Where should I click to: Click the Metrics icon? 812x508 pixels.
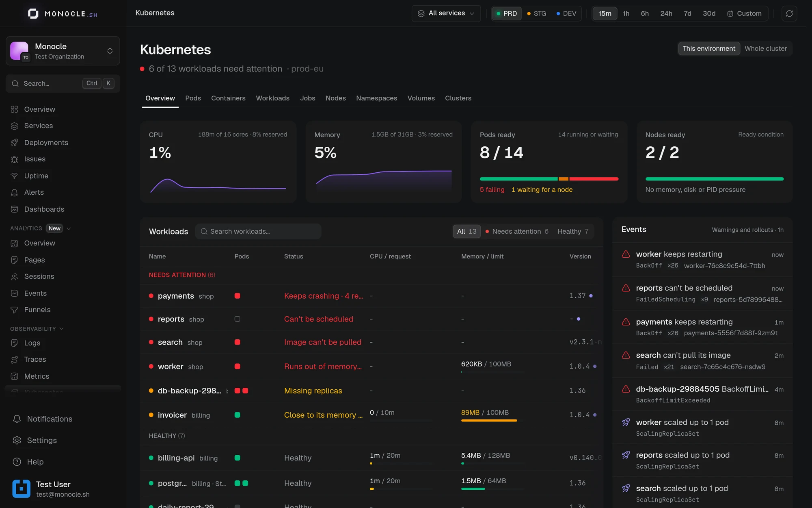(15, 376)
